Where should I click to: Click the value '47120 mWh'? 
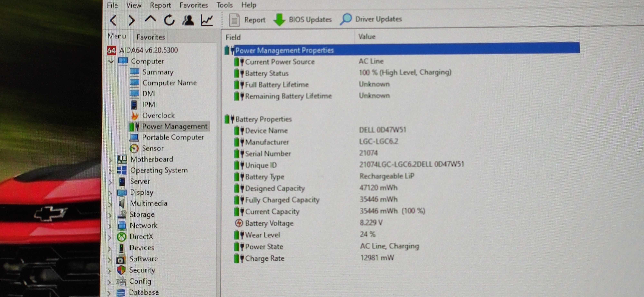click(x=378, y=188)
